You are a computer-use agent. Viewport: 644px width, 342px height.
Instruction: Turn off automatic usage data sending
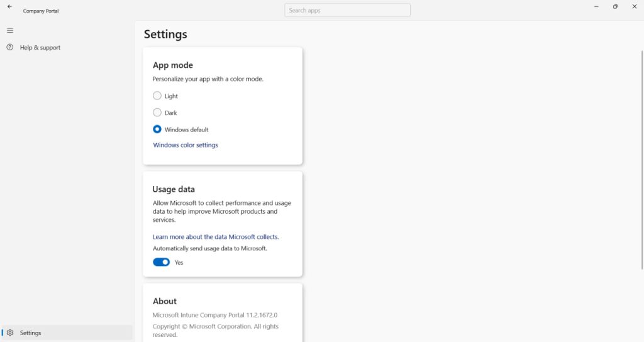point(162,262)
